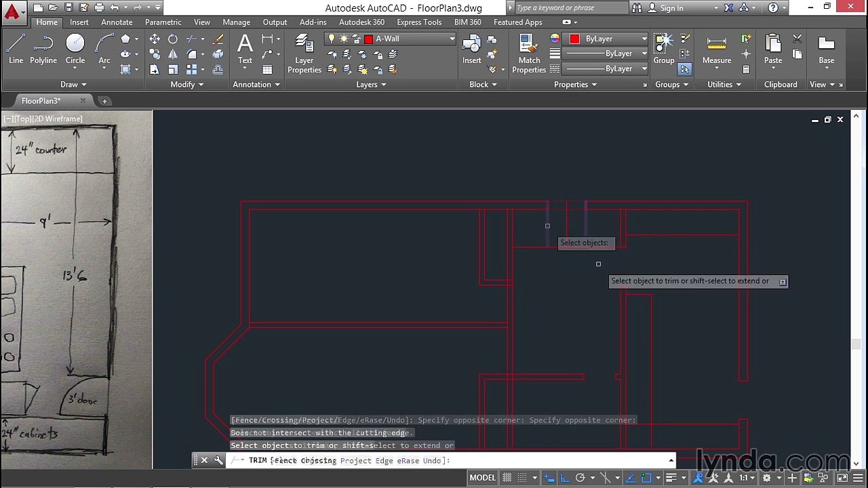Toggle polar tracking in status bar
The image size is (868, 488).
[x=580, y=478]
